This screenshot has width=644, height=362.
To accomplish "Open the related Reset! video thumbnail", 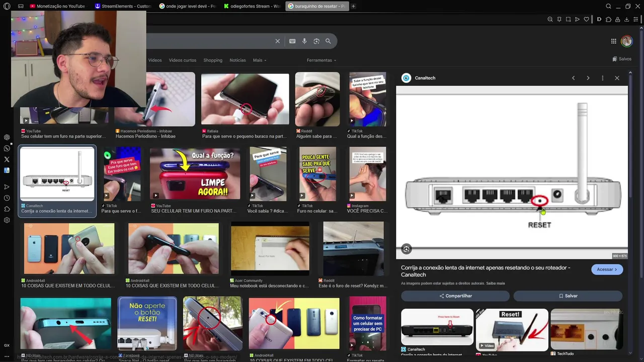I will click(512, 330).
